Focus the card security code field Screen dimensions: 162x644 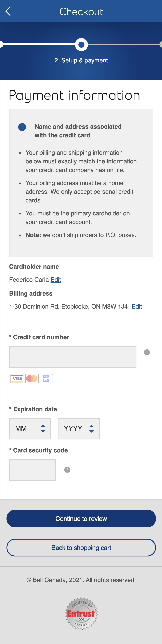pos(32,470)
